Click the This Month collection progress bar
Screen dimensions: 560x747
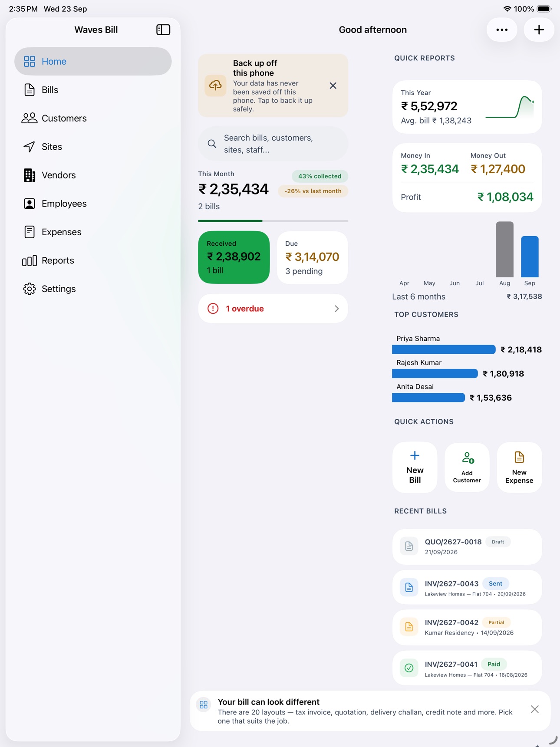pos(273,221)
